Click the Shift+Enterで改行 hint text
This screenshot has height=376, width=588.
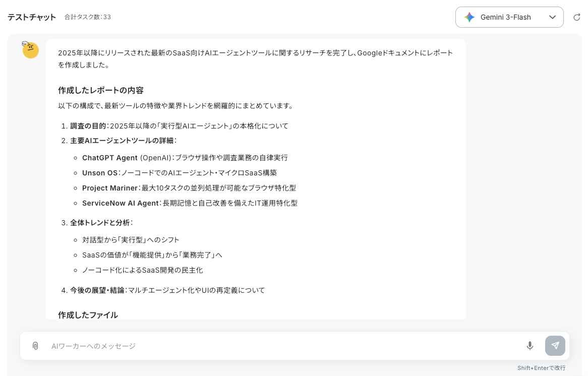click(541, 368)
